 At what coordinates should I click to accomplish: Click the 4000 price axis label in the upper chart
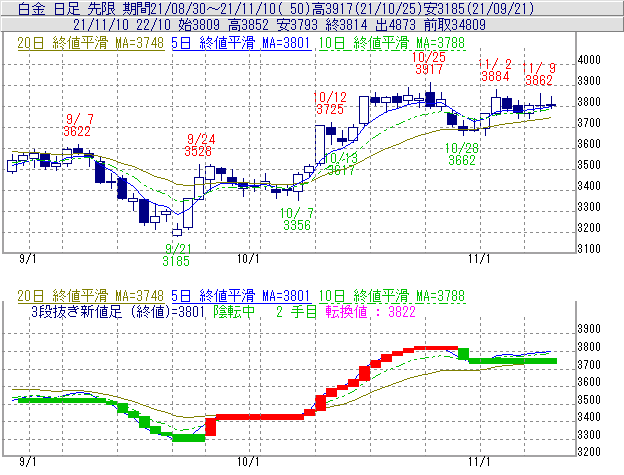[589, 60]
